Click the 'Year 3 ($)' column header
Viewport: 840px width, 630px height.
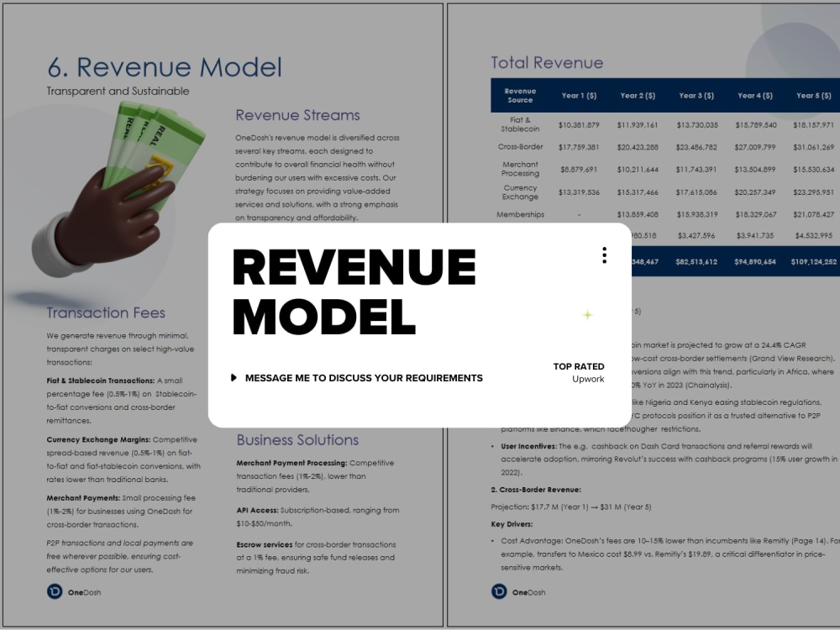pos(696,96)
